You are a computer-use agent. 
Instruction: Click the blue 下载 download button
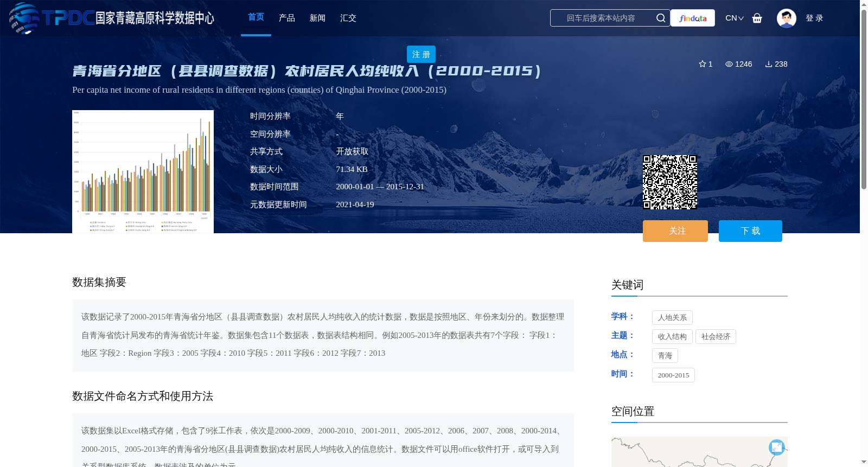click(750, 231)
